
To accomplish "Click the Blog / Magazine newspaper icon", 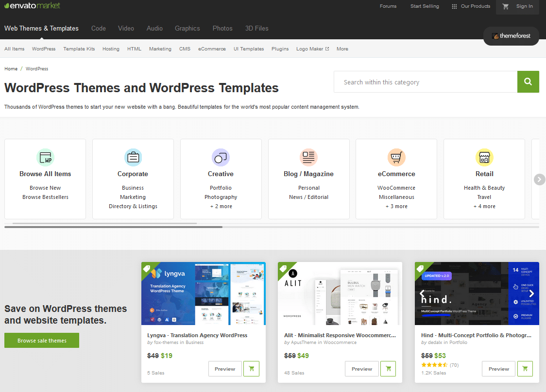I will coord(308,157).
